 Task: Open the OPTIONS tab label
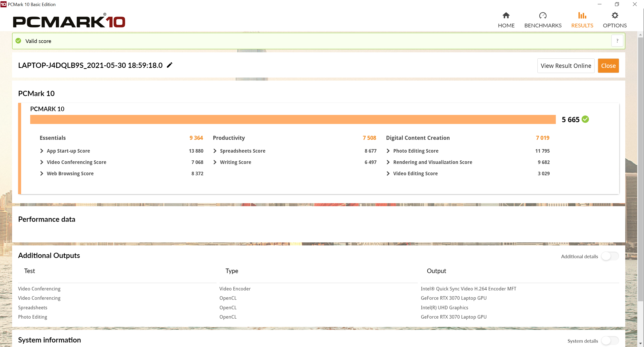tap(615, 25)
